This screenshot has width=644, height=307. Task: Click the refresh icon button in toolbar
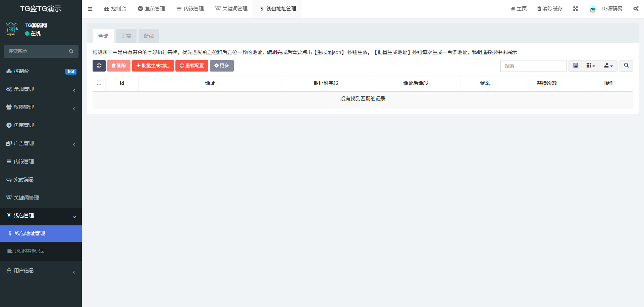click(x=99, y=66)
